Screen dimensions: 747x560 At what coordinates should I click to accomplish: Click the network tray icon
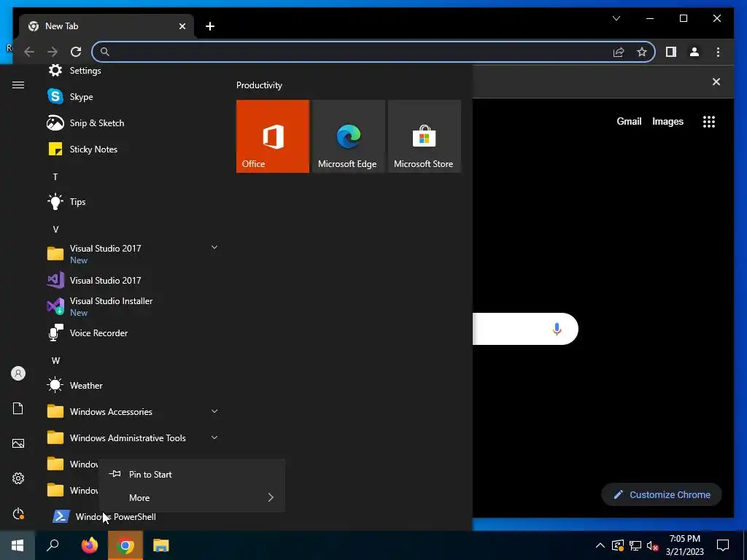pos(635,545)
